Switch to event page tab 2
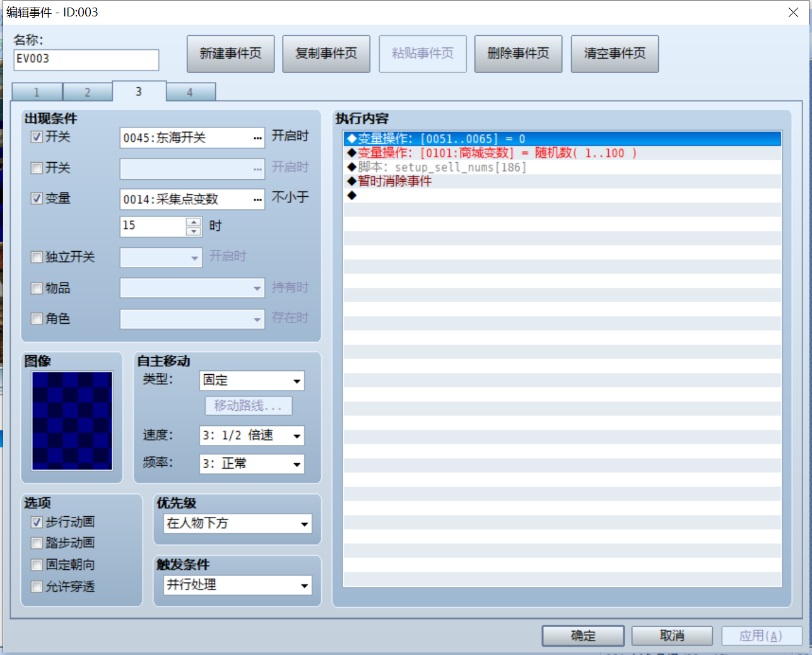The width and height of the screenshot is (812, 655). (x=88, y=92)
